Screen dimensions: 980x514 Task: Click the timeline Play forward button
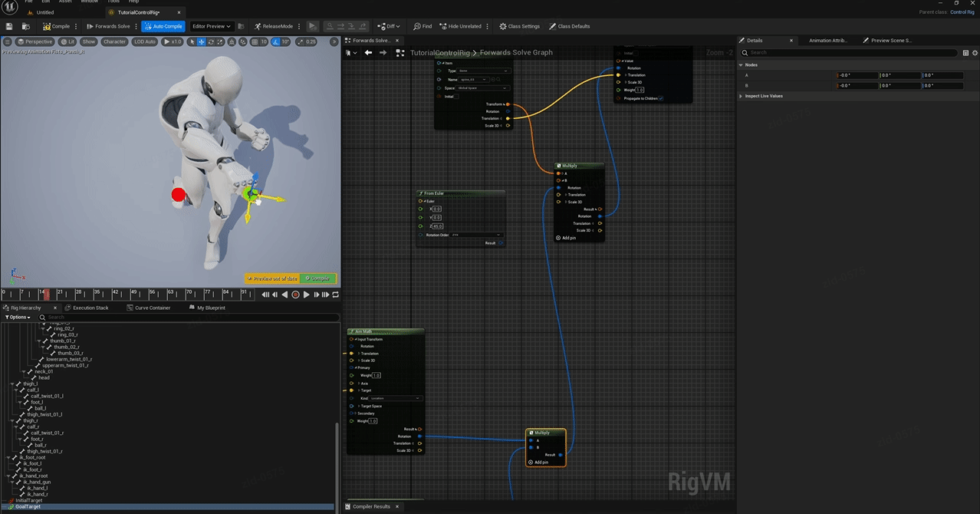[306, 295]
